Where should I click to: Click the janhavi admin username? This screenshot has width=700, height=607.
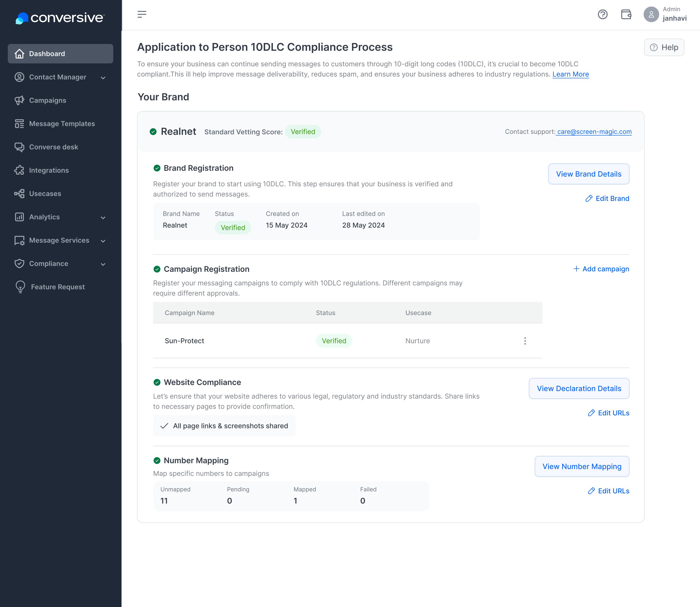pos(674,18)
